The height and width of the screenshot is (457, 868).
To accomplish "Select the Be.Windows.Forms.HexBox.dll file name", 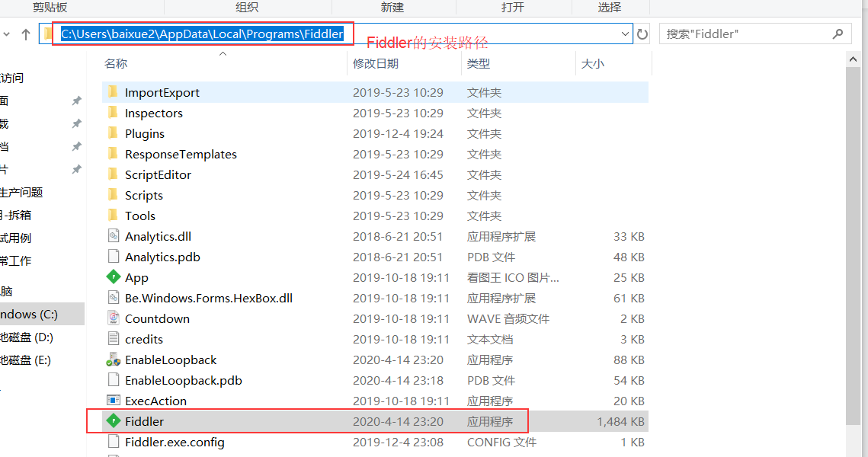I will pyautogui.click(x=209, y=298).
